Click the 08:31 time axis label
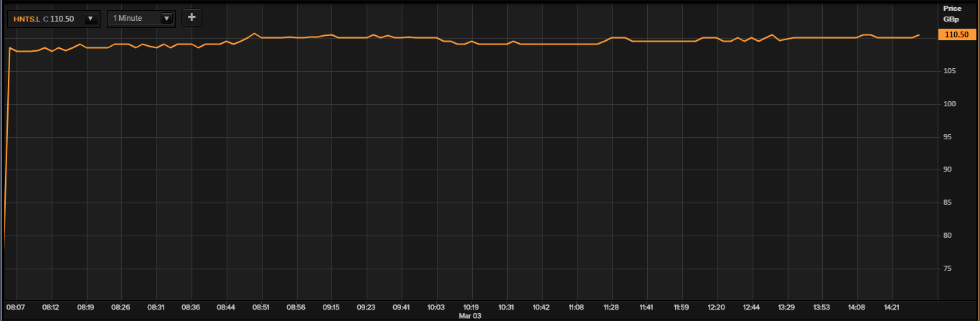This screenshot has height=321, width=980. [x=156, y=307]
